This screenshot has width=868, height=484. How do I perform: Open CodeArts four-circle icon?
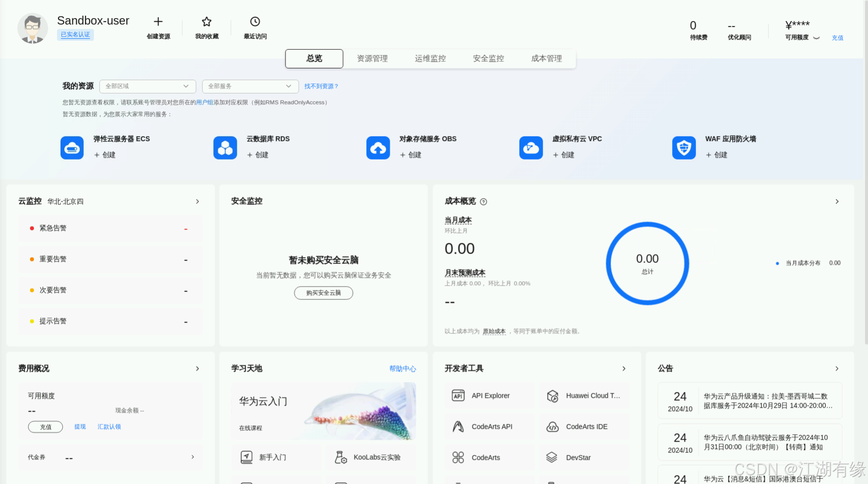point(458,457)
